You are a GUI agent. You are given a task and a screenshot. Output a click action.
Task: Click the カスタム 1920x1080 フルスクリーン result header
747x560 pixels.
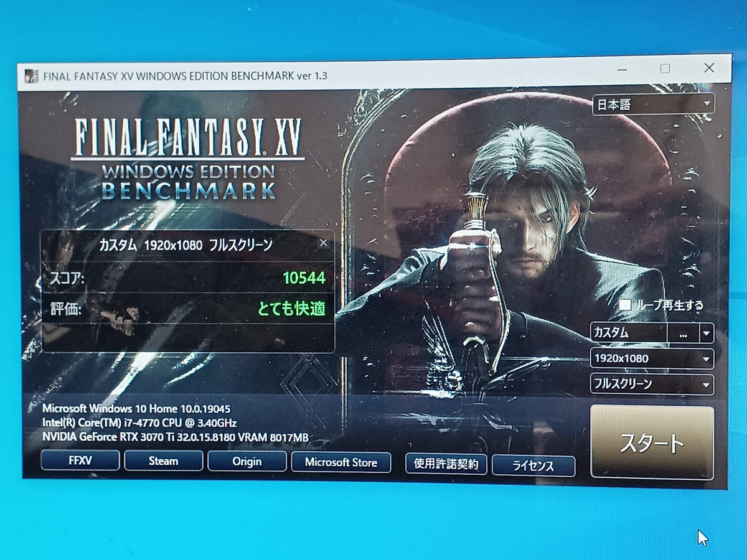[186, 245]
